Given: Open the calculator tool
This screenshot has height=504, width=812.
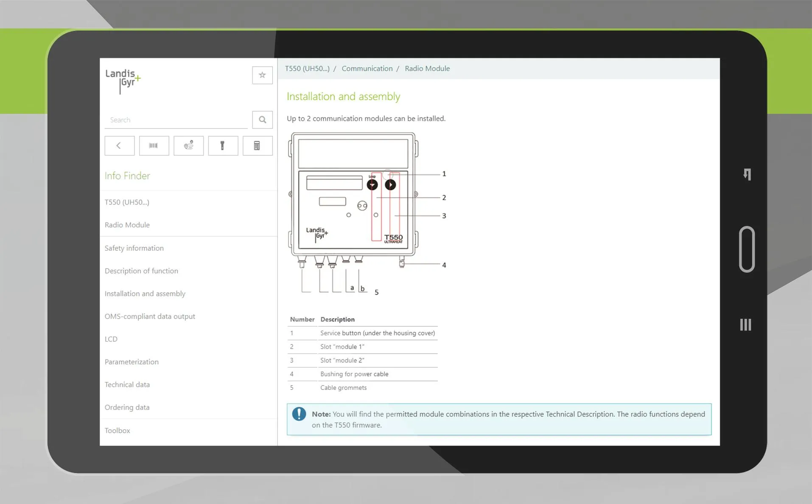Looking at the screenshot, I should point(257,146).
